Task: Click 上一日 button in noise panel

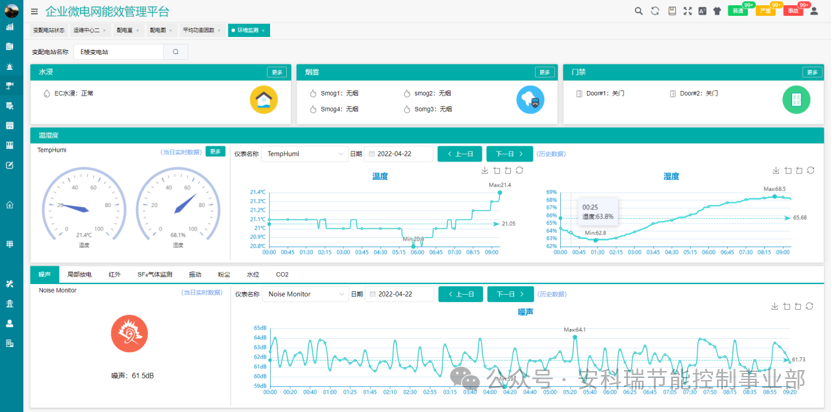Action: [461, 294]
